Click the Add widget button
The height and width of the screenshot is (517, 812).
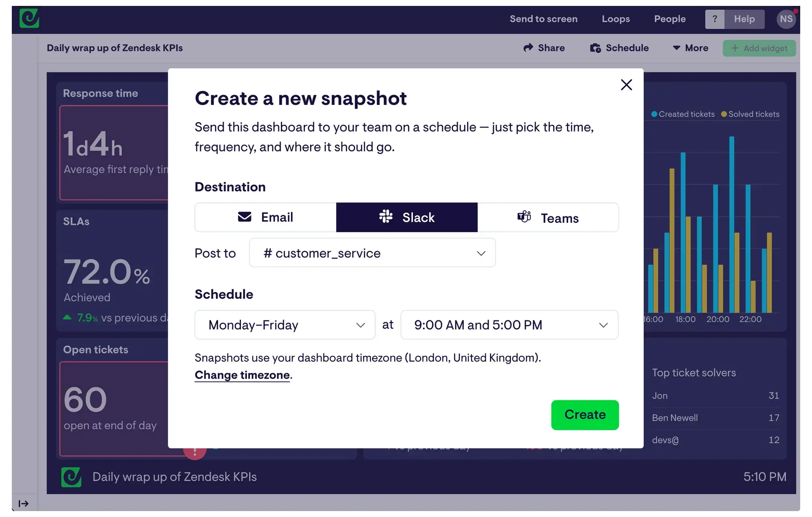click(x=759, y=48)
